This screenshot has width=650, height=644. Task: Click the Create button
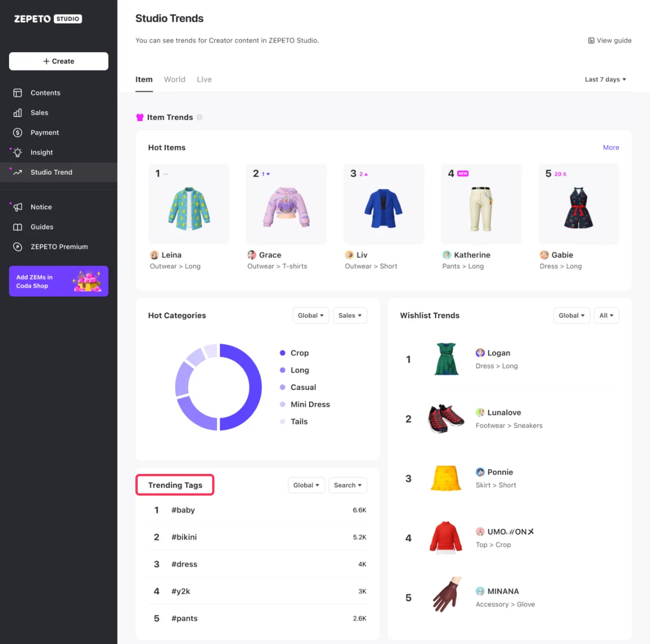(58, 61)
